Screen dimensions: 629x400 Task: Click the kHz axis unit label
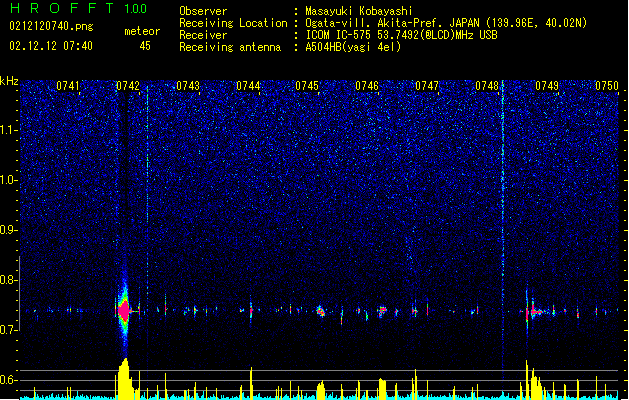pos(9,81)
